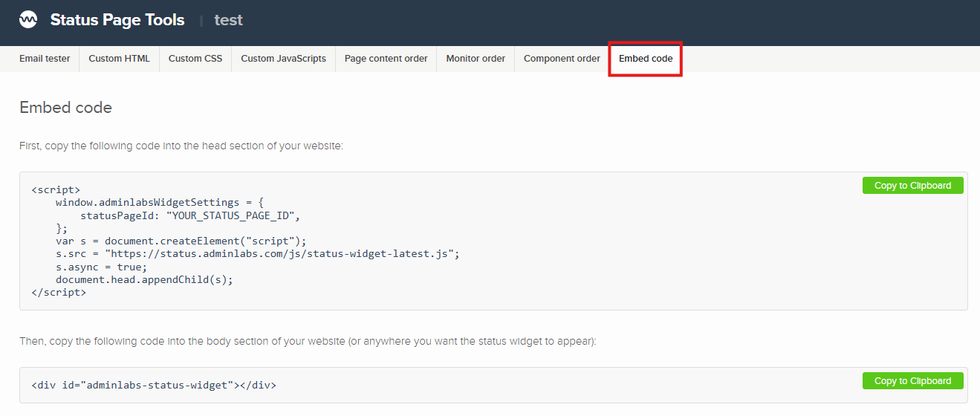Click the 'test' page name in header
The height and width of the screenshot is (416, 980).
coord(229,20)
